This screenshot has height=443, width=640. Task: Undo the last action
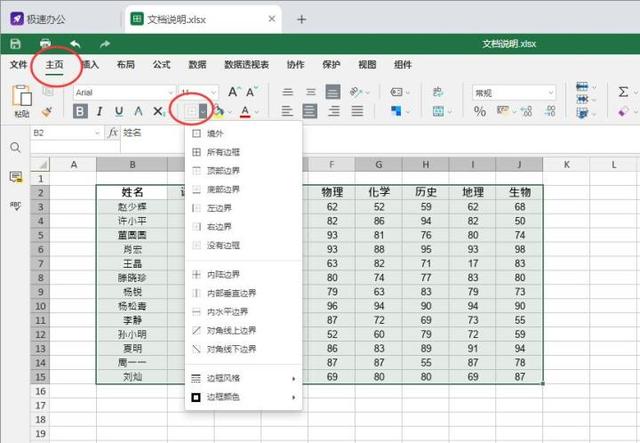pos(75,44)
